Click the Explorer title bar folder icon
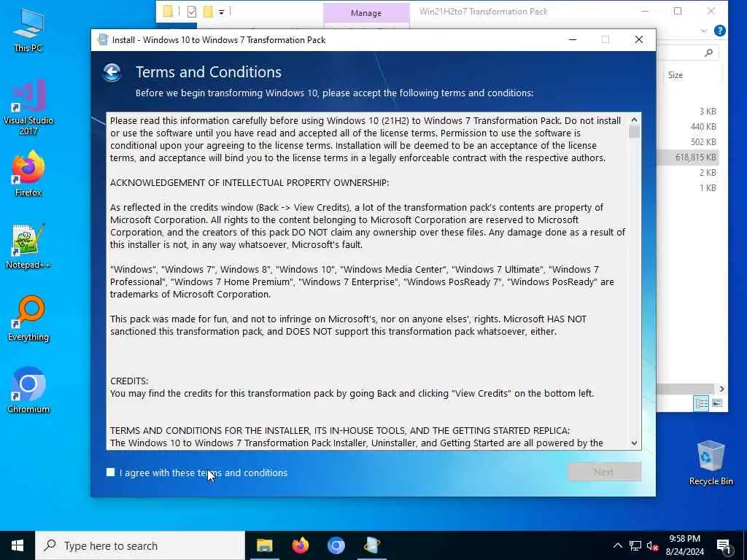Image resolution: width=747 pixels, height=560 pixels. [x=168, y=12]
